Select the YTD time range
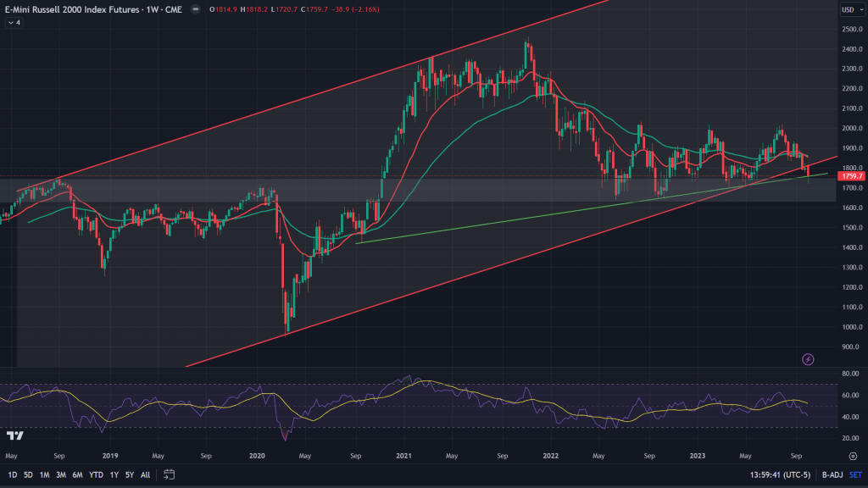The width and height of the screenshot is (868, 488). 95,474
